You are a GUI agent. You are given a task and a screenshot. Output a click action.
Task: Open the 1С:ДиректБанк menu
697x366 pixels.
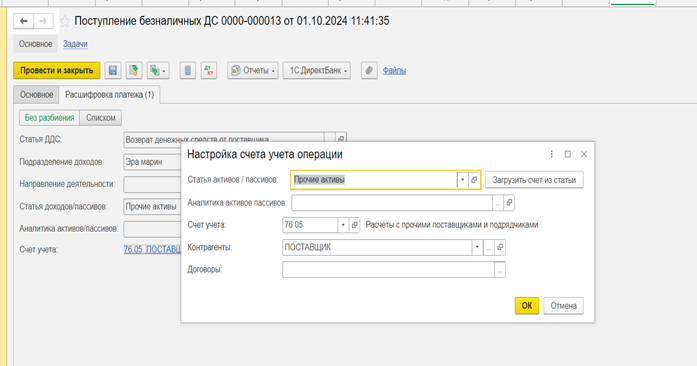pyautogui.click(x=317, y=70)
